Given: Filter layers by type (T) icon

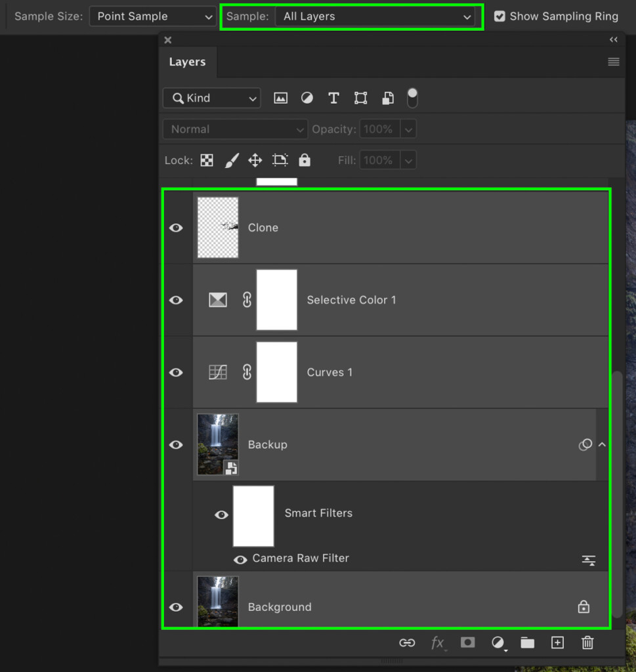Looking at the screenshot, I should 333,98.
